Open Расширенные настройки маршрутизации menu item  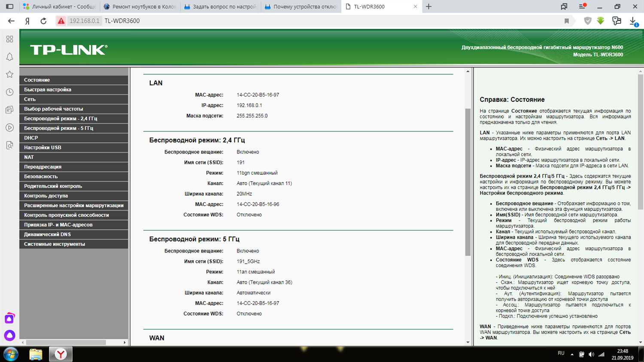click(74, 206)
